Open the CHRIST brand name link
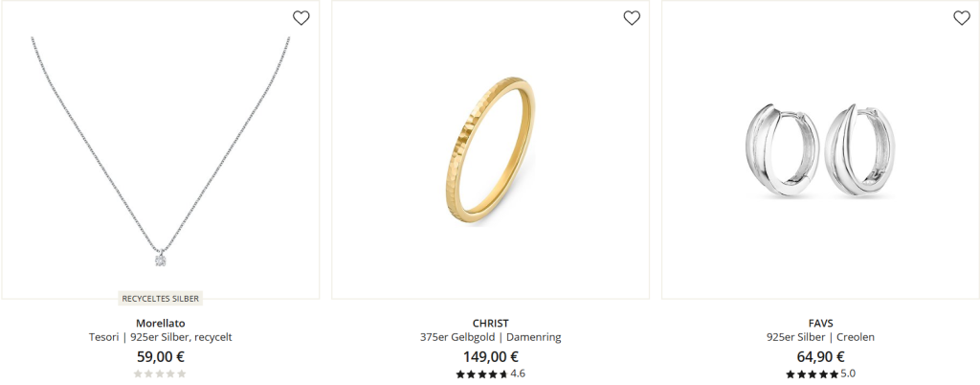This screenshot has height=385, width=980. coord(491,323)
